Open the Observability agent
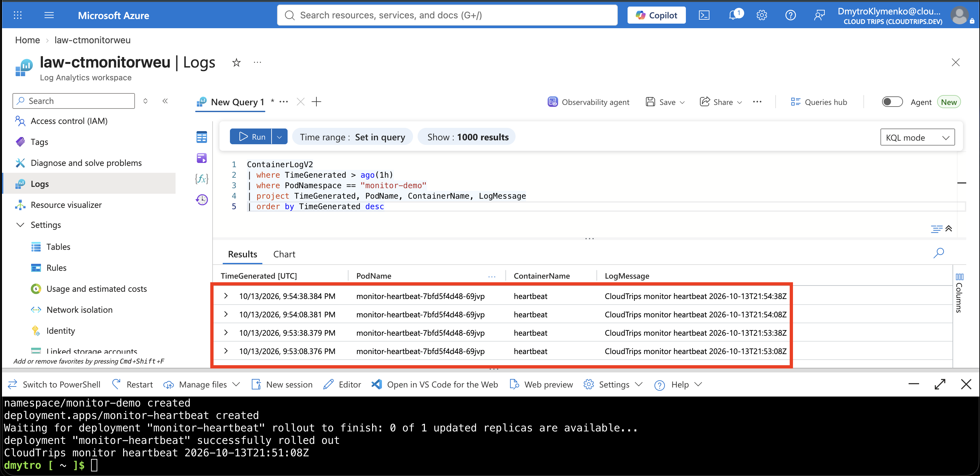This screenshot has height=476, width=980. [588, 102]
